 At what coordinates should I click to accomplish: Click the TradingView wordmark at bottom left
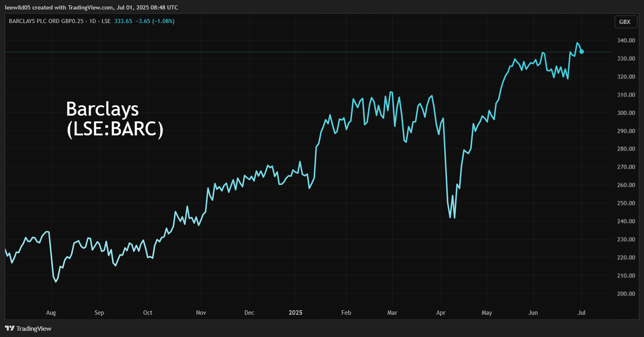[x=34, y=328]
